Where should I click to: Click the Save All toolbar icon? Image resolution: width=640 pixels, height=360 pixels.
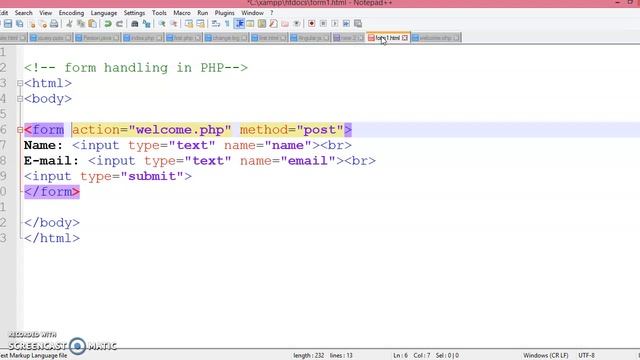click(20, 24)
